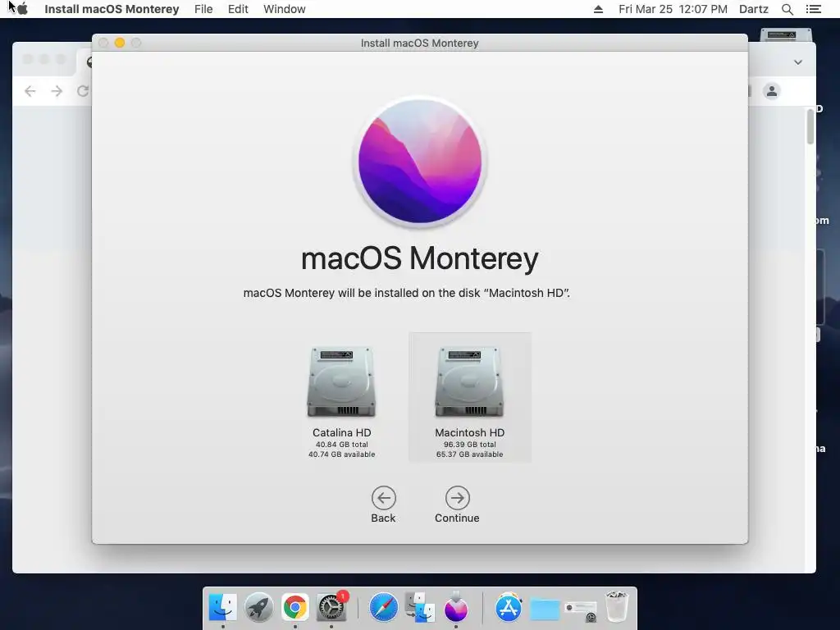Screen dimensions: 840x630
Task: Open System Preferences gear in Dock
Action: coord(331,607)
